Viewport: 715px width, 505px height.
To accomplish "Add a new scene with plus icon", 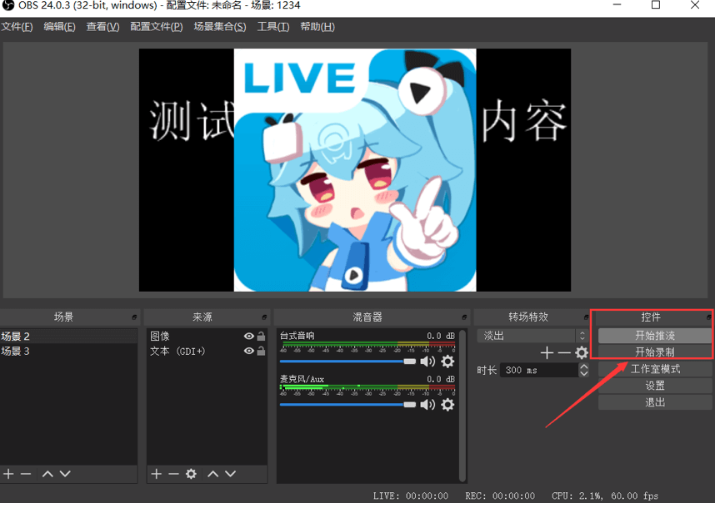I will (x=8, y=474).
